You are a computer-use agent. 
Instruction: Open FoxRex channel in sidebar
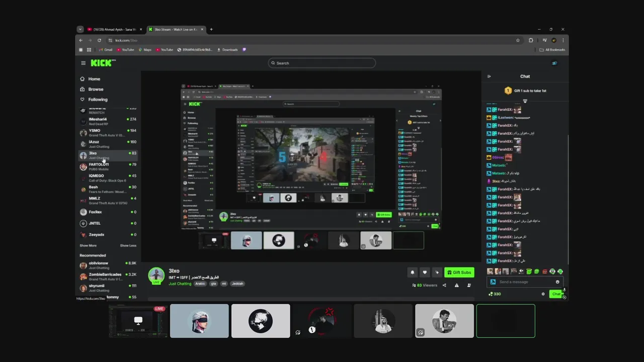(108, 212)
